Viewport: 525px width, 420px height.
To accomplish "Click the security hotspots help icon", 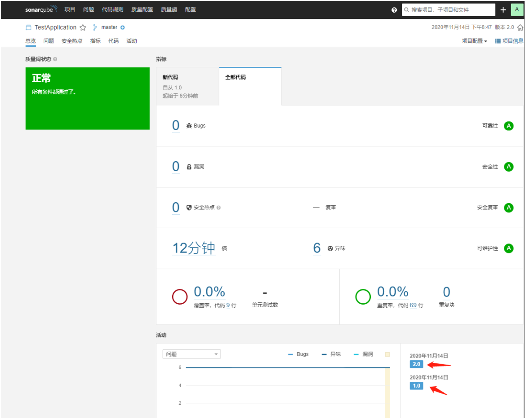I will [x=218, y=208].
